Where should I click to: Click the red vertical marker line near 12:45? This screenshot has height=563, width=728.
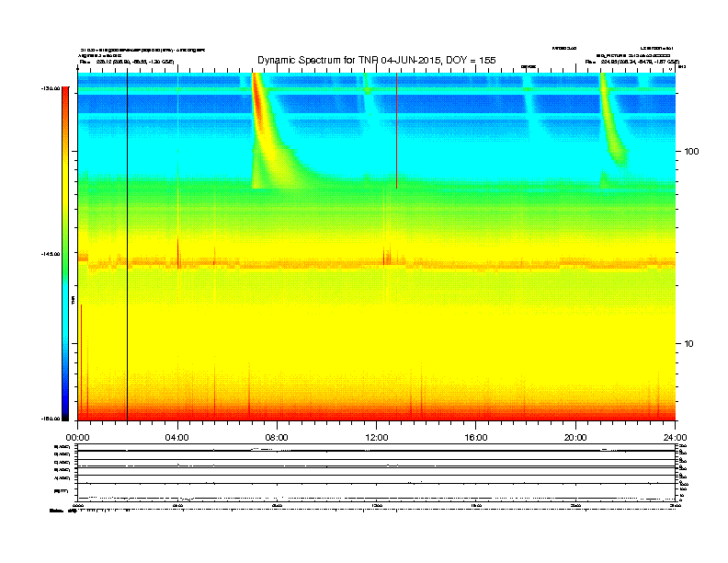click(x=396, y=131)
